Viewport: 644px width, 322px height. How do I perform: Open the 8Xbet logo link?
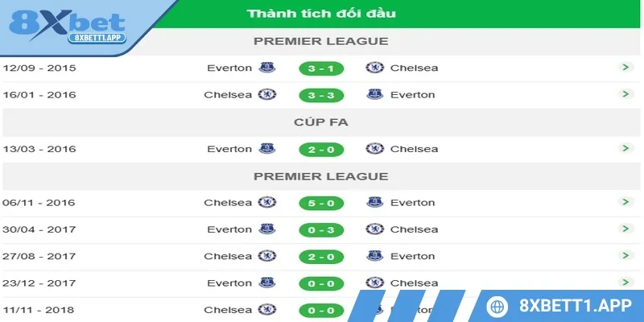tap(68, 26)
